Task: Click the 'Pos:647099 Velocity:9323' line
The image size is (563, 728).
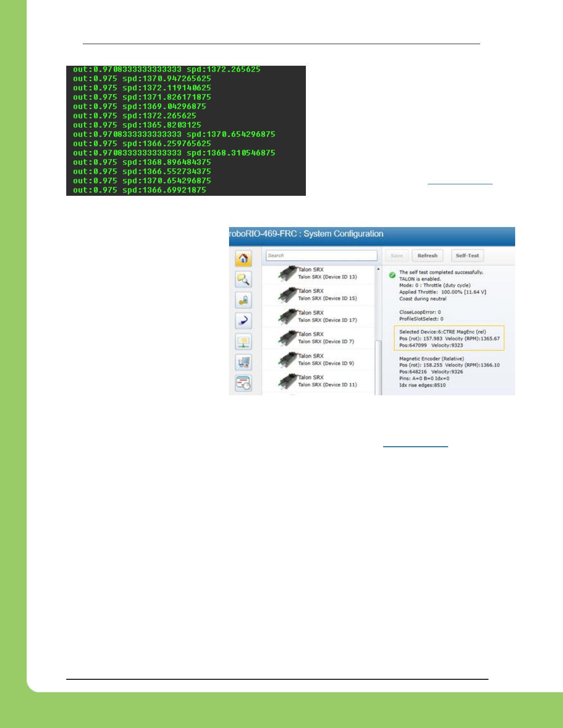Action: 431,346
